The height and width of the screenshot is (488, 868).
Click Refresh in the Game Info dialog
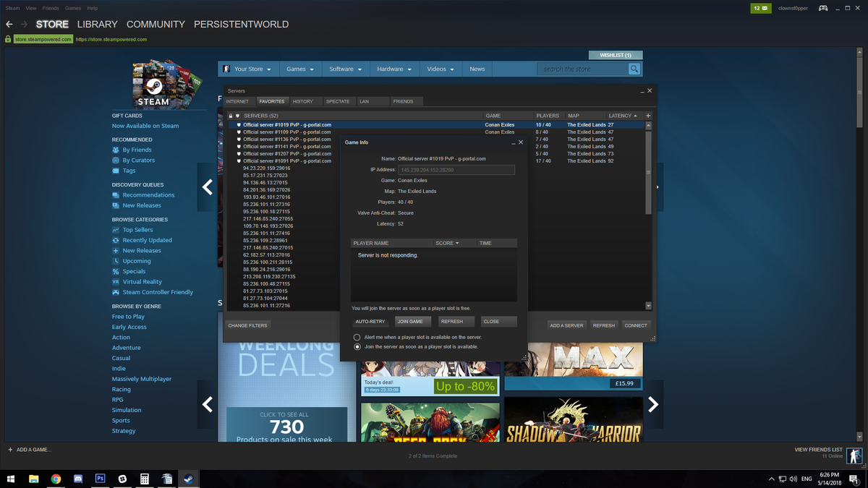pyautogui.click(x=456, y=321)
